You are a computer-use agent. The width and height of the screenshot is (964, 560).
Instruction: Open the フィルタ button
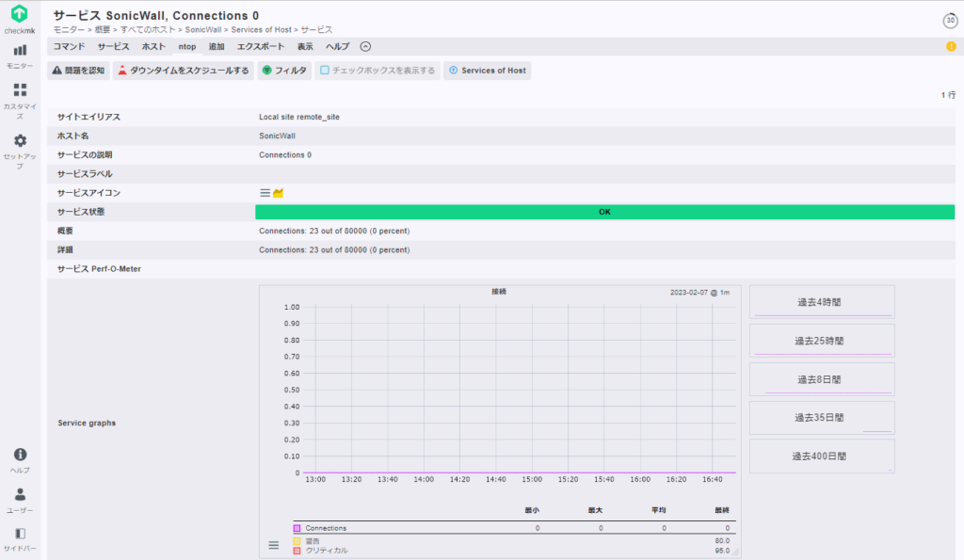(x=284, y=71)
